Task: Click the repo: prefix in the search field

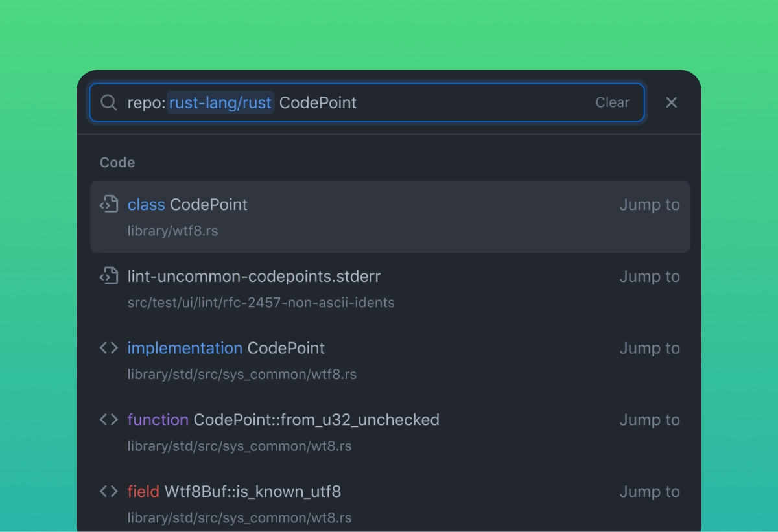Action: coord(146,102)
